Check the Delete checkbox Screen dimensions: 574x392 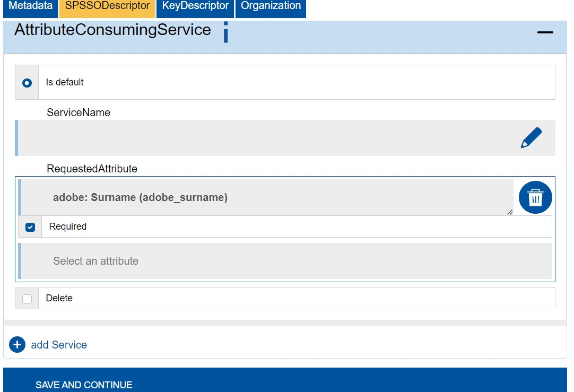pos(27,298)
